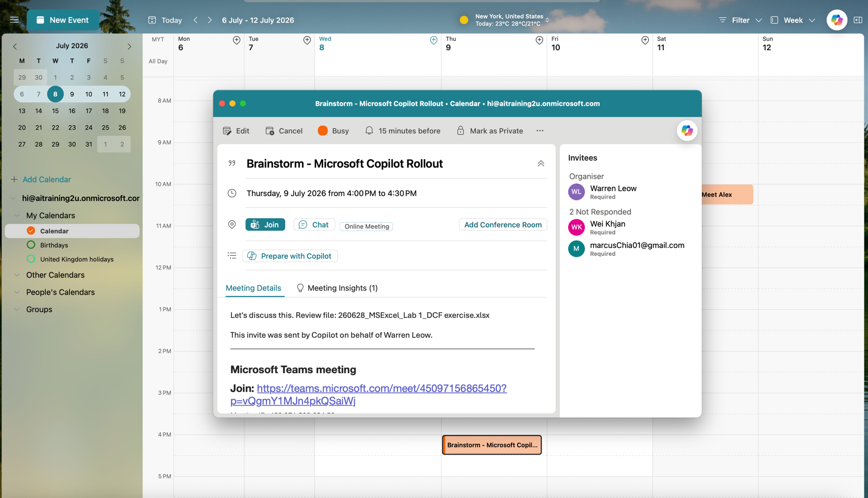This screenshot has width=868, height=498.
Task: Switch to Meeting Details tab
Action: [x=253, y=288]
